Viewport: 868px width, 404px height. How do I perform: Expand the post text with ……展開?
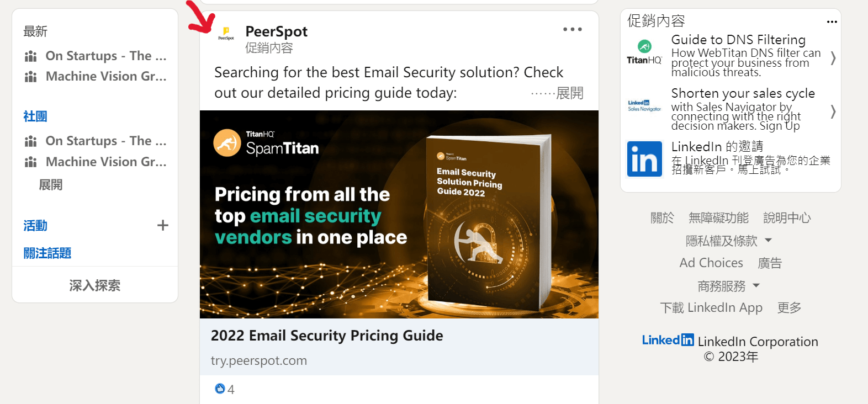[x=557, y=93]
